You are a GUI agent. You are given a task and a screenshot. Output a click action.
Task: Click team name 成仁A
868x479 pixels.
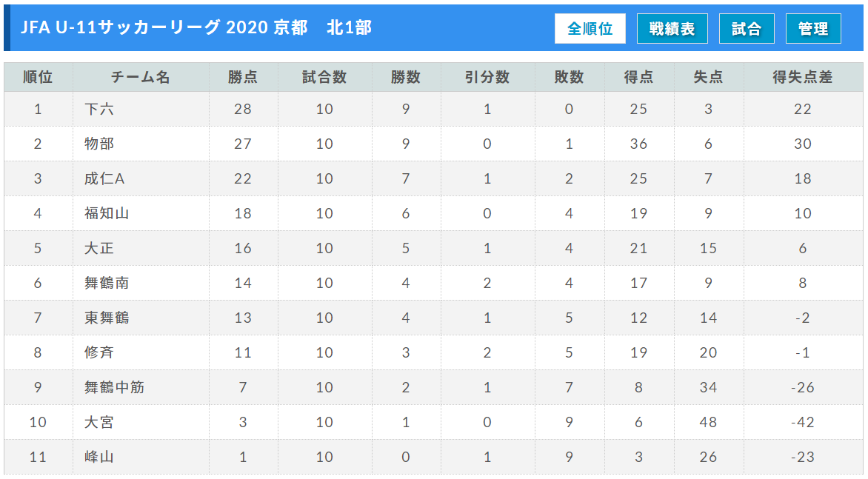click(104, 178)
